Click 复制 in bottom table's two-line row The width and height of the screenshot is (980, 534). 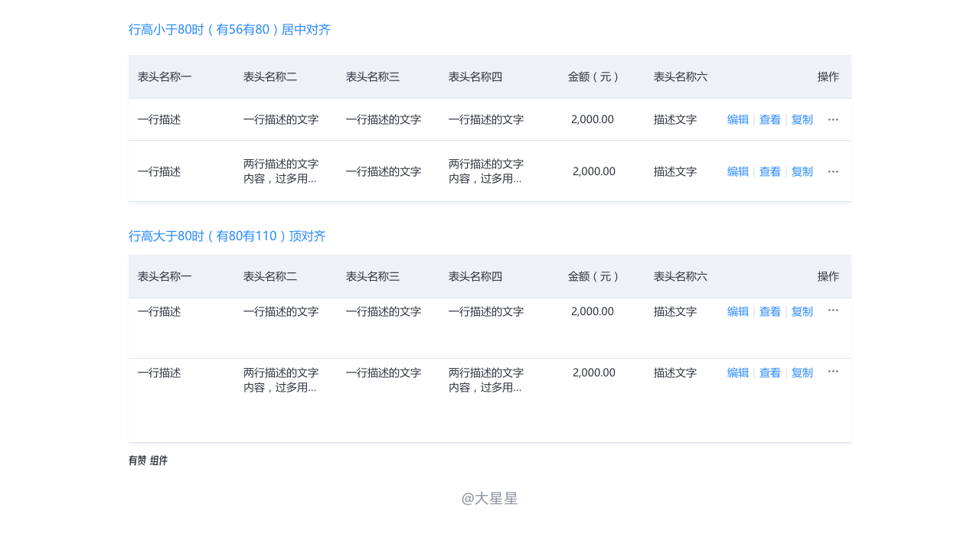(802, 373)
